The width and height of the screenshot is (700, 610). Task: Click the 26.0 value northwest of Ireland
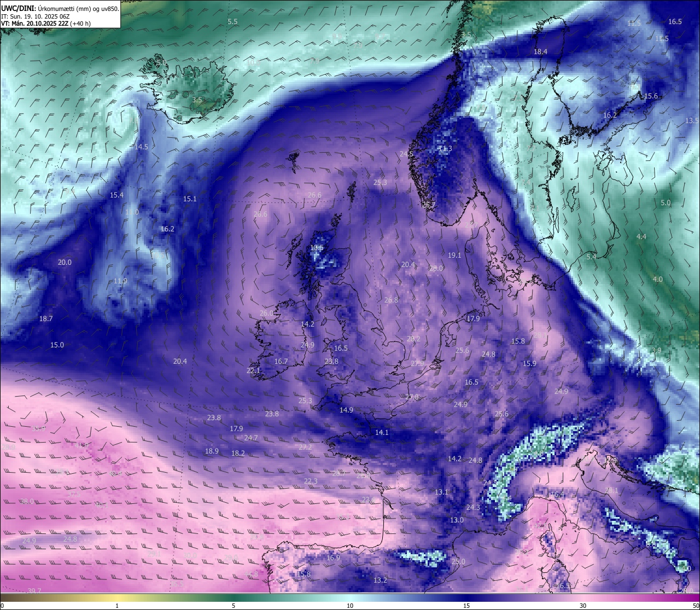click(x=266, y=313)
